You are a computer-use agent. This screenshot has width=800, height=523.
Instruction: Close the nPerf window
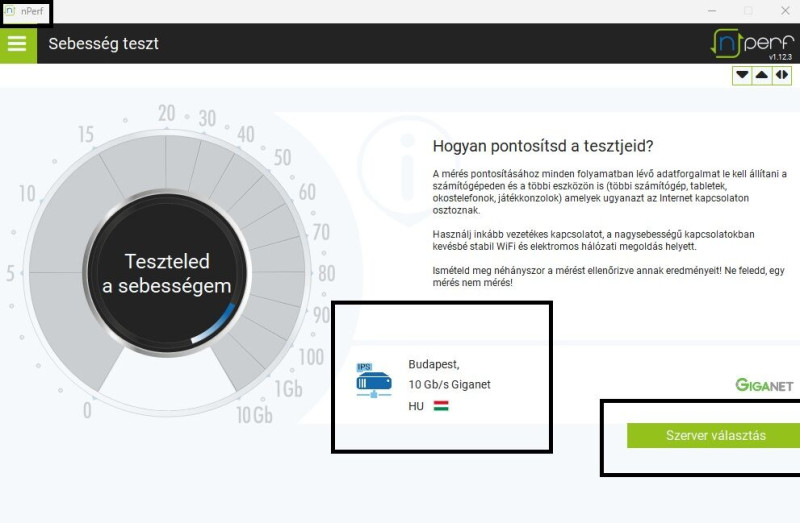[x=785, y=11]
